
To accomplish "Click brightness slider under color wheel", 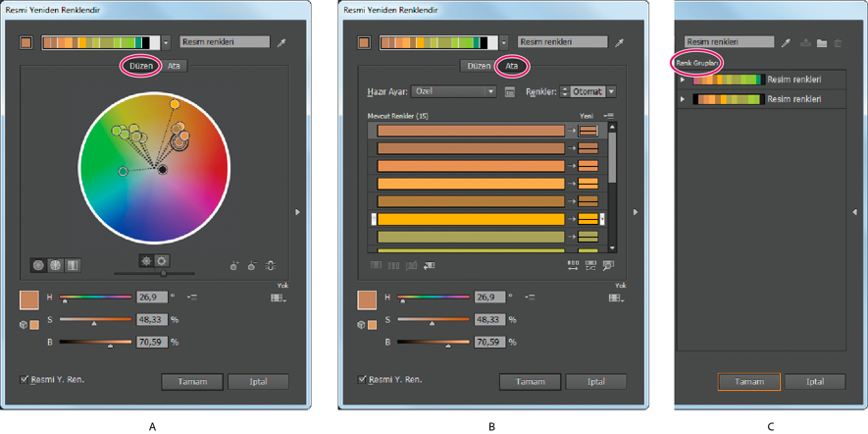I will (154, 273).
